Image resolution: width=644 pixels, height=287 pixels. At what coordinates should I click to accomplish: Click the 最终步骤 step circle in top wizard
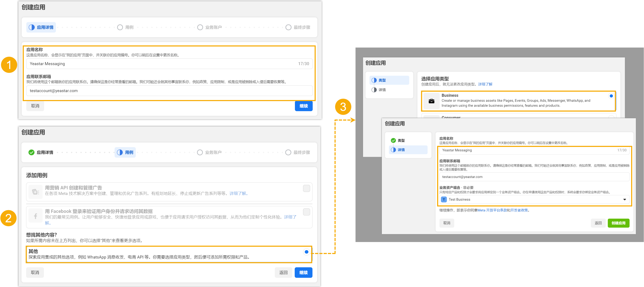[x=288, y=27]
